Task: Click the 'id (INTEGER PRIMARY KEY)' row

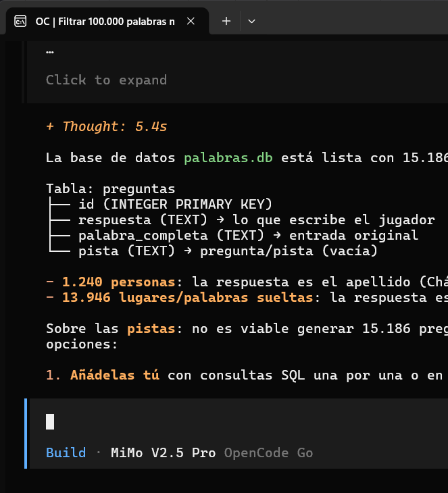Action: click(x=175, y=204)
